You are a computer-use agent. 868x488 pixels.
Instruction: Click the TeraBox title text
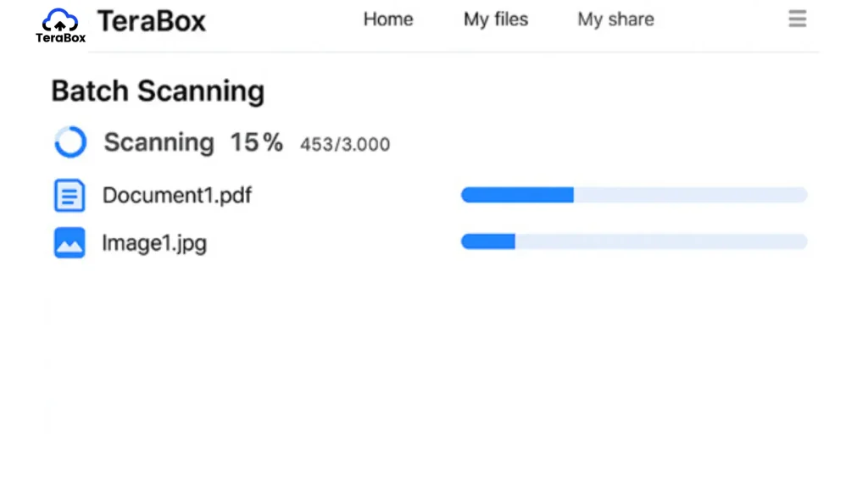152,21
